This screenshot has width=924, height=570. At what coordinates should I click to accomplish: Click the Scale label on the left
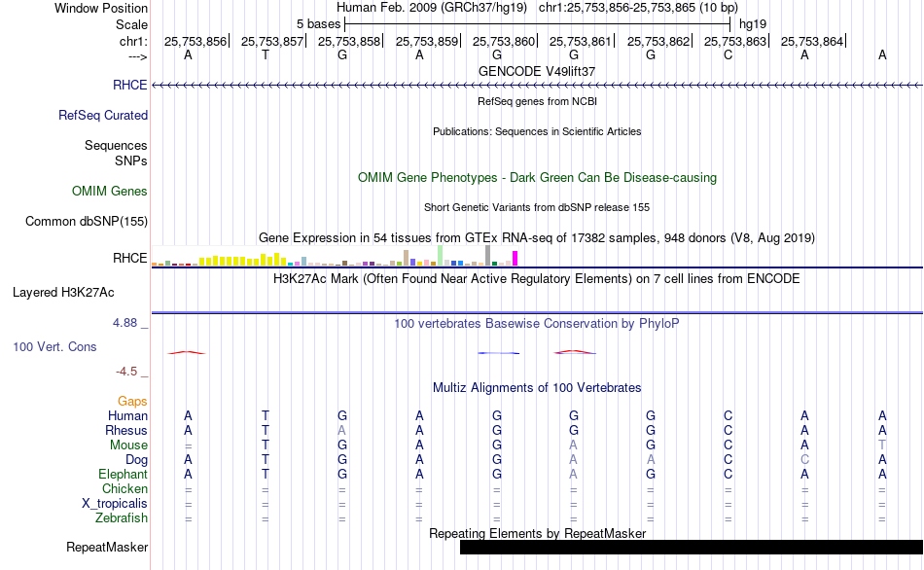[x=131, y=24]
